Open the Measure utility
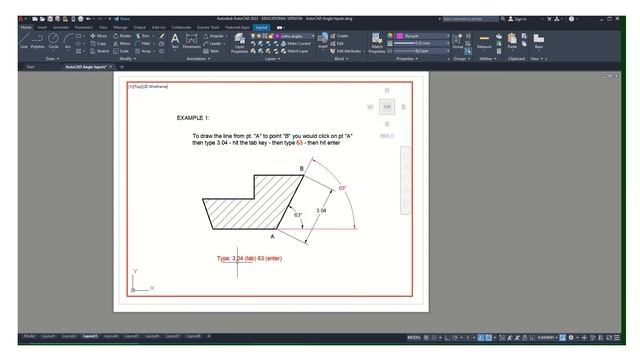Screen dimensions: 640x360 pos(484,41)
